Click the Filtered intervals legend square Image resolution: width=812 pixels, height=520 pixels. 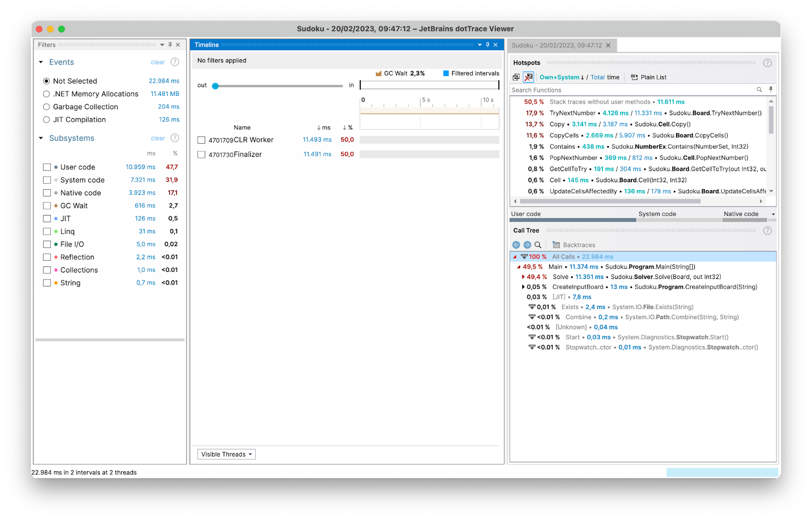point(446,74)
